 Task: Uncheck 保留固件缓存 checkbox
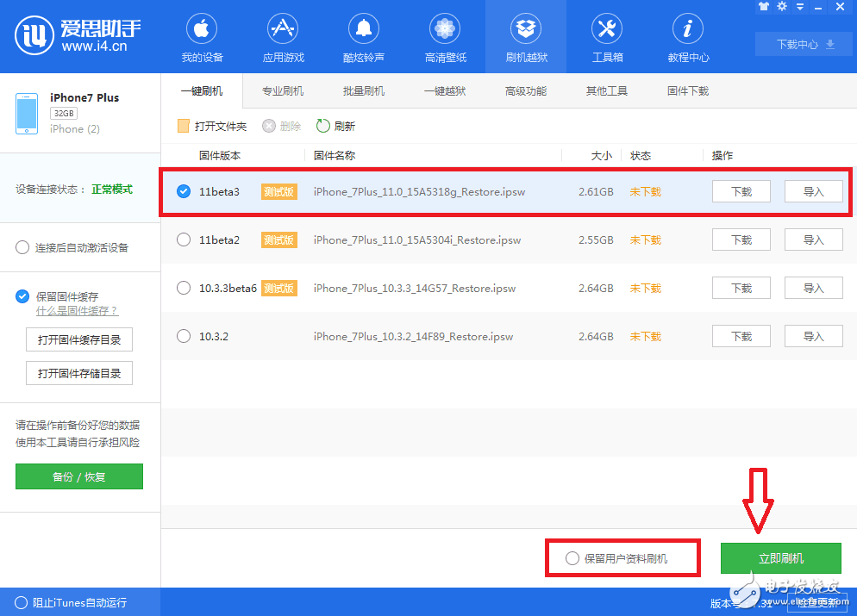pos(22,296)
